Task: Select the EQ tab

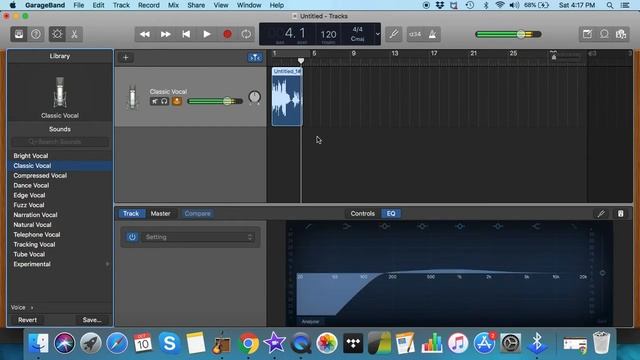Action: (391, 213)
